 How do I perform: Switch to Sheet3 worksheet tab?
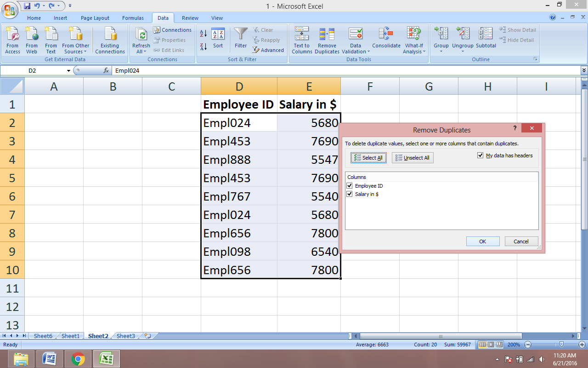(x=125, y=336)
